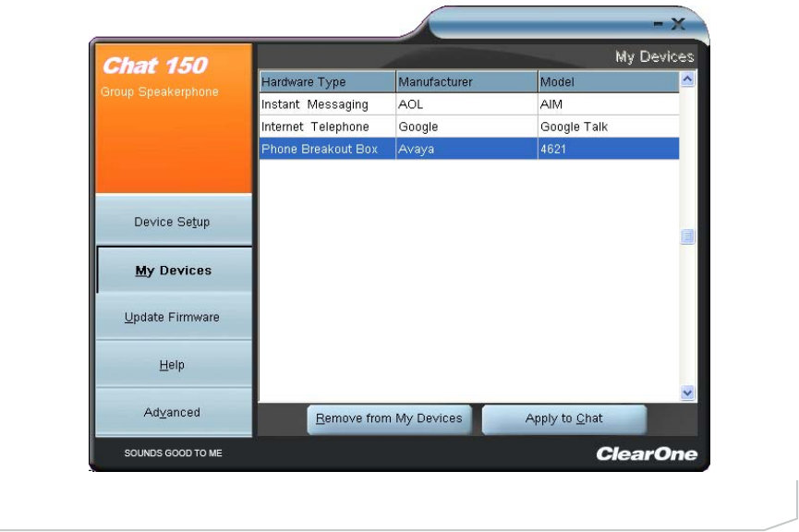799x532 pixels.
Task: Click the scrollbar thumb in device list
Action: (687, 236)
